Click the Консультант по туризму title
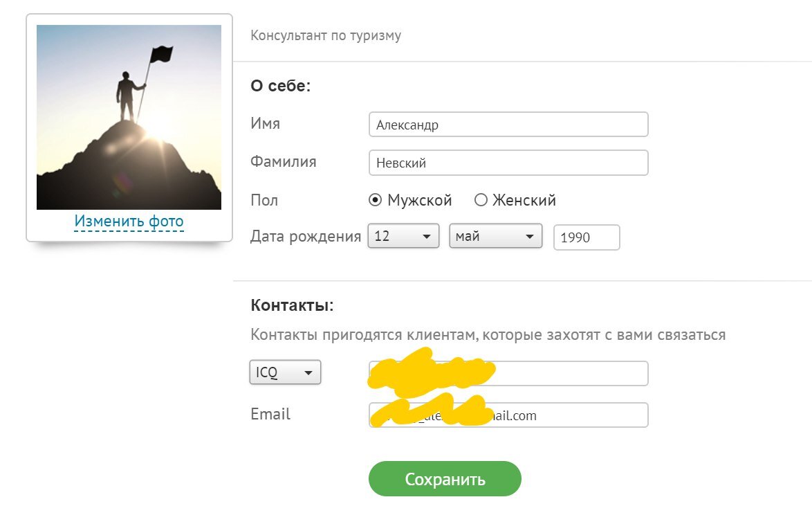The width and height of the screenshot is (812, 515). click(326, 35)
